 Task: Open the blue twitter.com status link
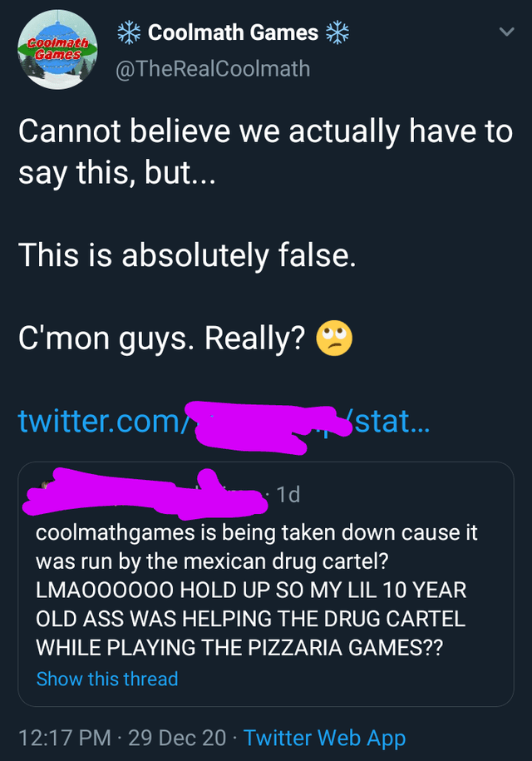(x=224, y=422)
